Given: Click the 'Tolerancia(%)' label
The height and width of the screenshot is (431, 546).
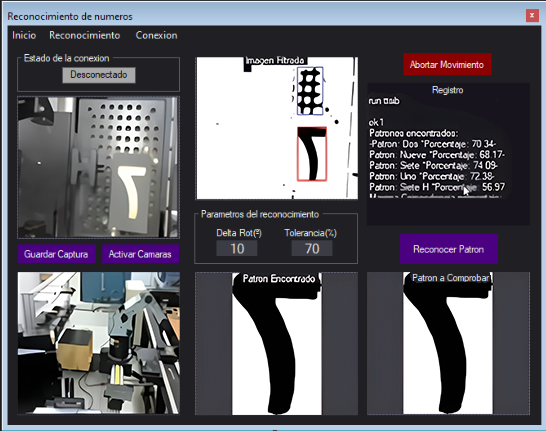Looking at the screenshot, I should pos(311,233).
